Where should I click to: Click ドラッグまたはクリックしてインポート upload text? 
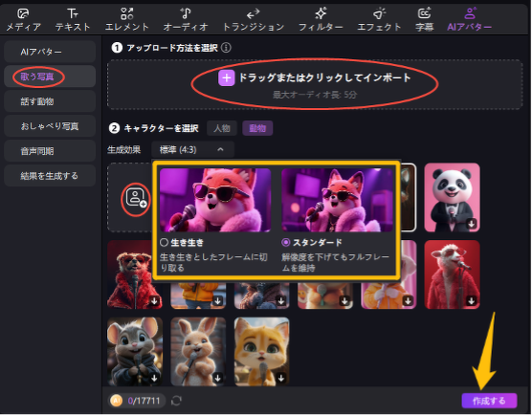[324, 78]
